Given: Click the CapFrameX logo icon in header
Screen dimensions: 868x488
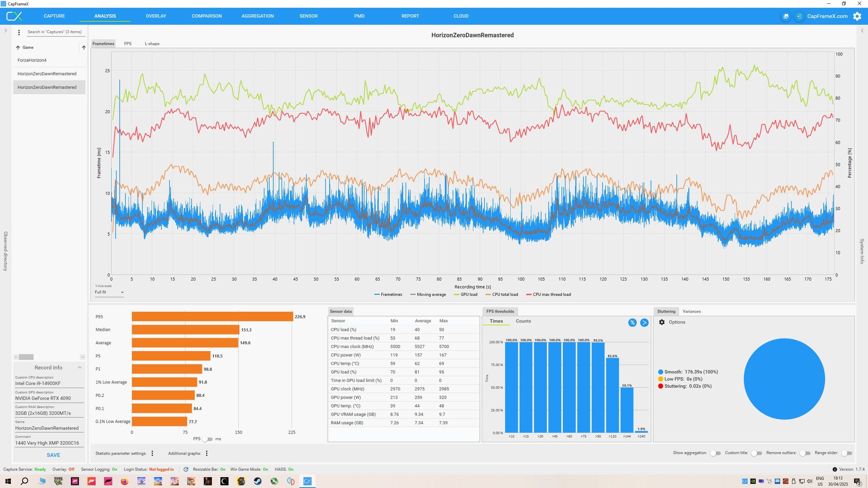Looking at the screenshot, I should click(x=14, y=16).
